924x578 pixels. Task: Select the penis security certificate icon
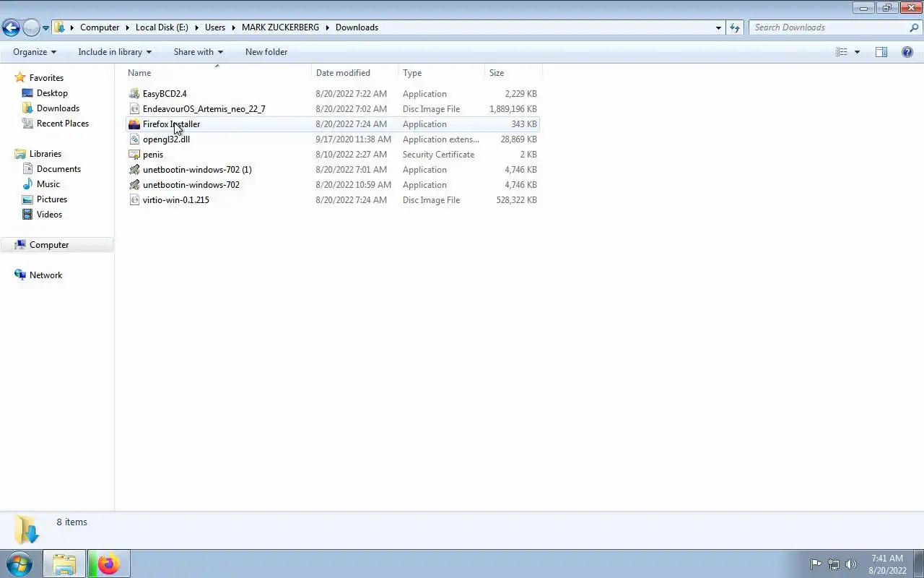click(x=134, y=155)
